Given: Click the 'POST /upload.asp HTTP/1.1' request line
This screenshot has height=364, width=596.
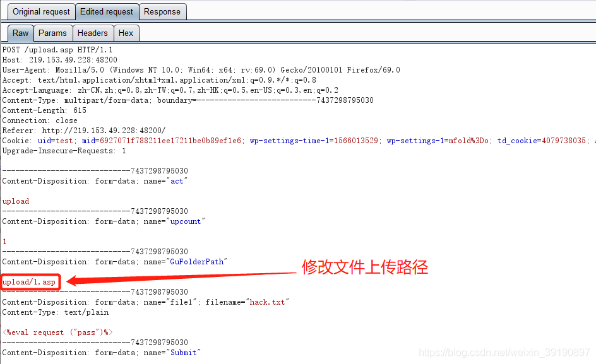Looking at the screenshot, I should 57,50.
